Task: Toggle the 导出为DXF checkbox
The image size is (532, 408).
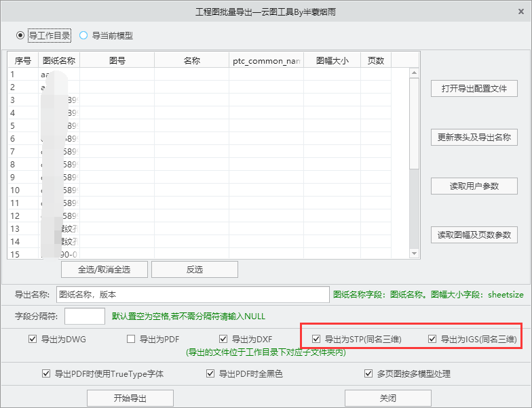Action: point(223,339)
